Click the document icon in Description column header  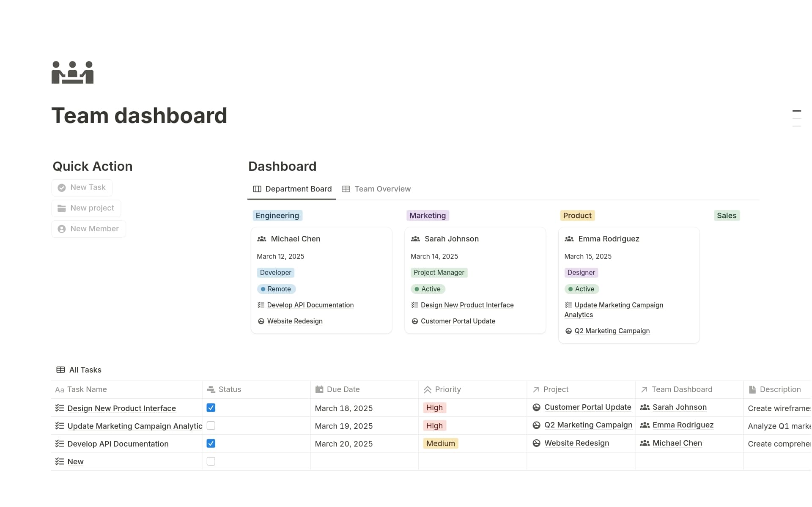click(752, 389)
